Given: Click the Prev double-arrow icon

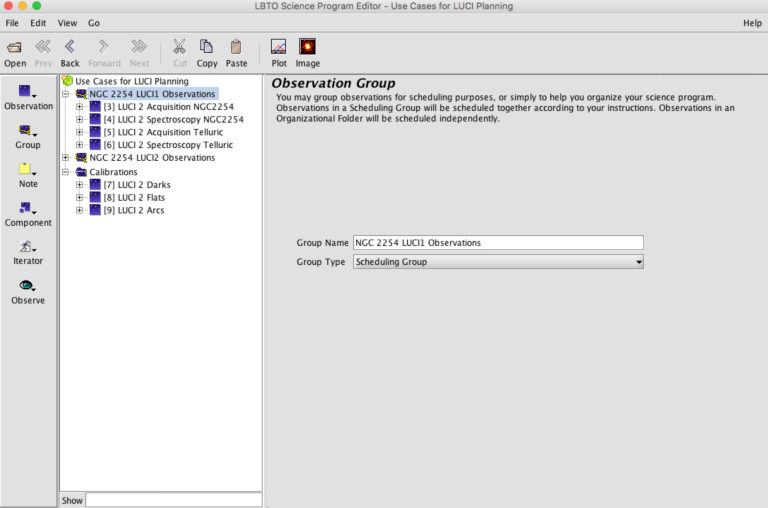Looking at the screenshot, I should coord(43,47).
